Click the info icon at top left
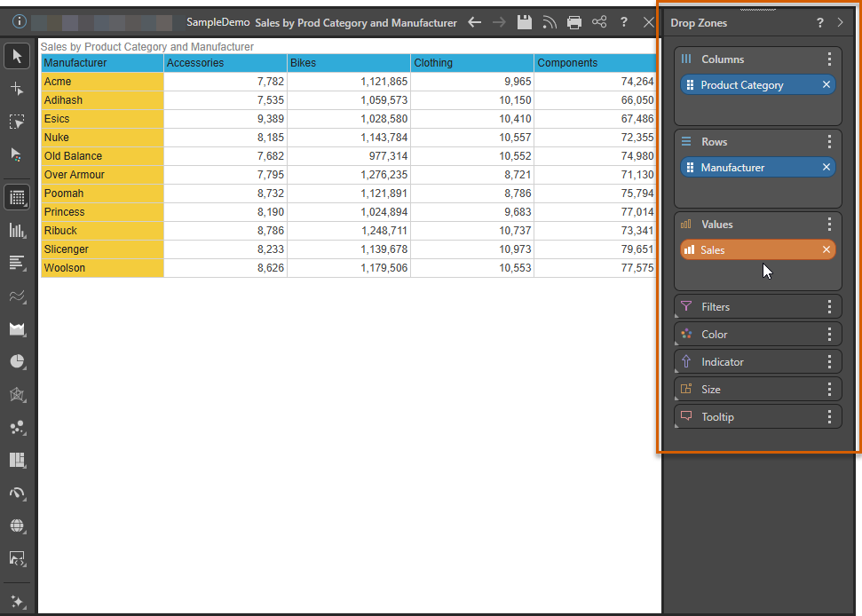 coord(20,22)
